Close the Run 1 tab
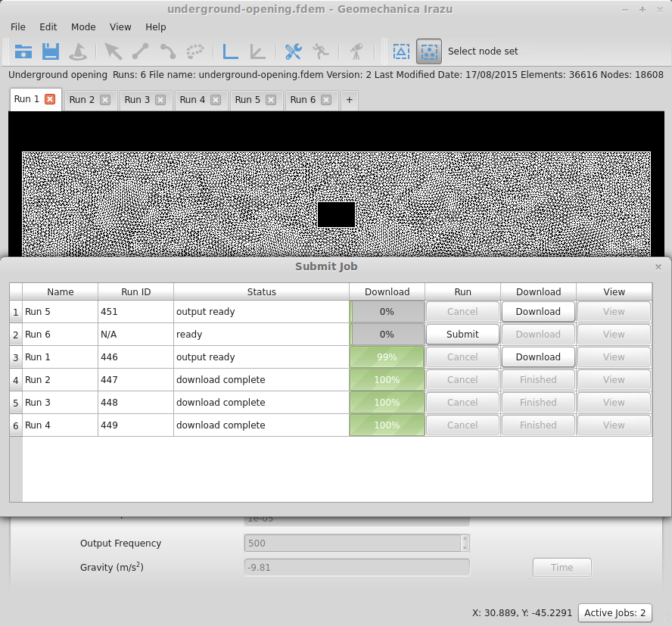Image resolution: width=672 pixels, height=626 pixels. click(x=50, y=99)
